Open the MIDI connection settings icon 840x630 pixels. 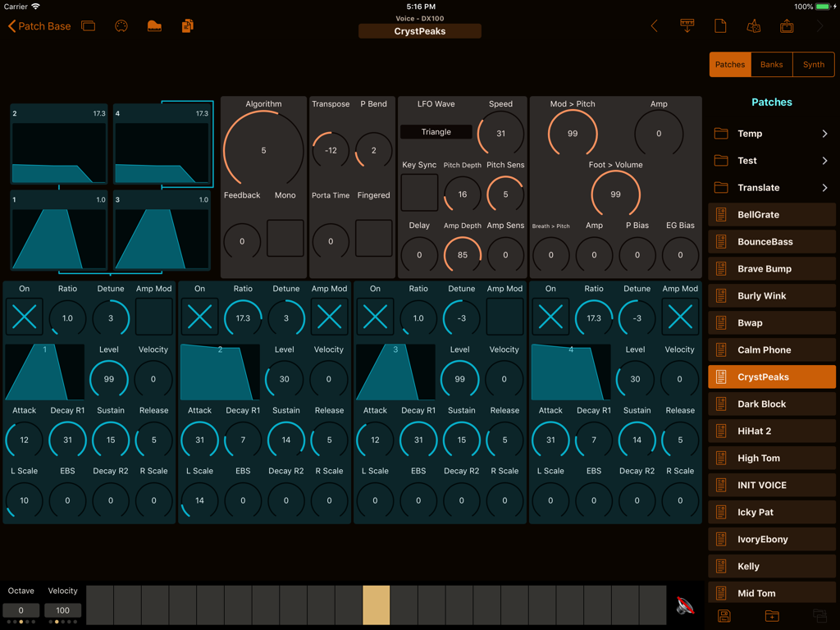[121, 25]
